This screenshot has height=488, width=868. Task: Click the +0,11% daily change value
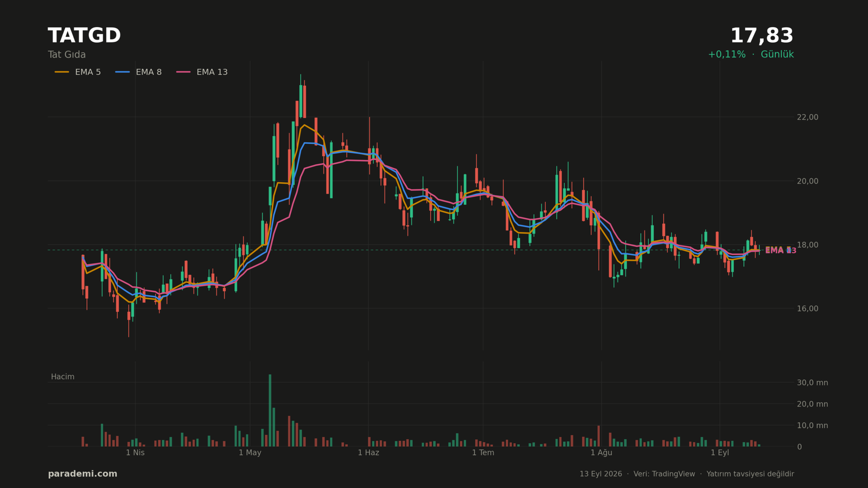(x=727, y=55)
